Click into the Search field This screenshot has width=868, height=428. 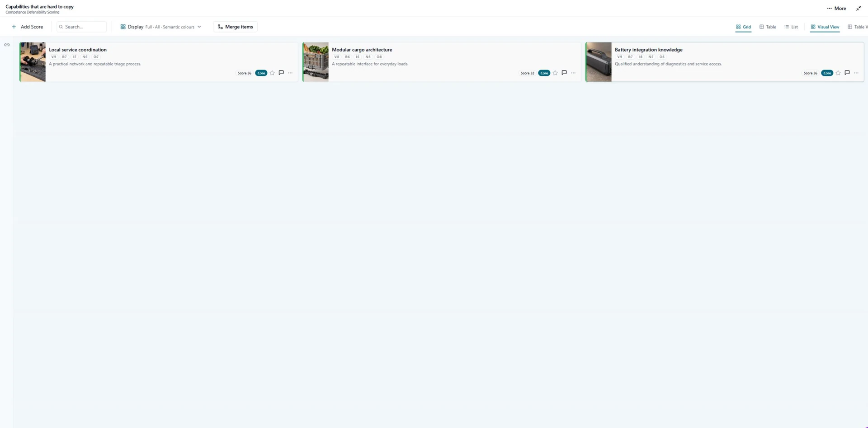click(x=81, y=27)
